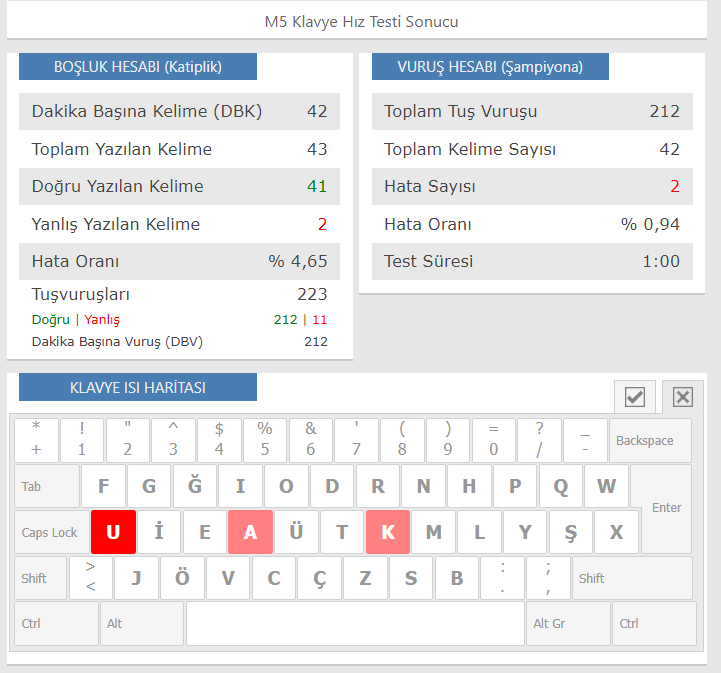Click the Ş key on the keyboard
The width and height of the screenshot is (721, 673).
tap(571, 532)
